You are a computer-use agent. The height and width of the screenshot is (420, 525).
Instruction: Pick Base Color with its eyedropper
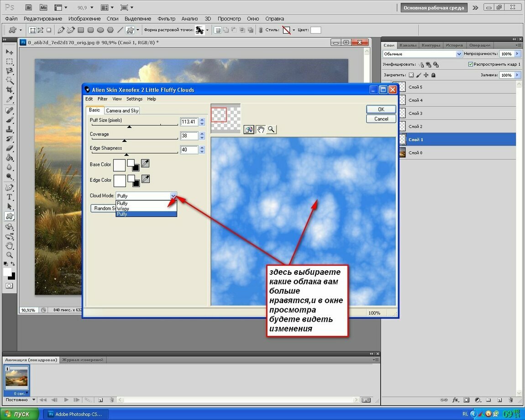[x=145, y=163]
